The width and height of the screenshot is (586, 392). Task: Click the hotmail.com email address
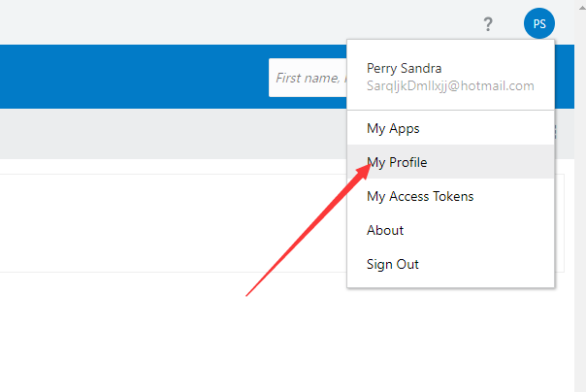(450, 85)
